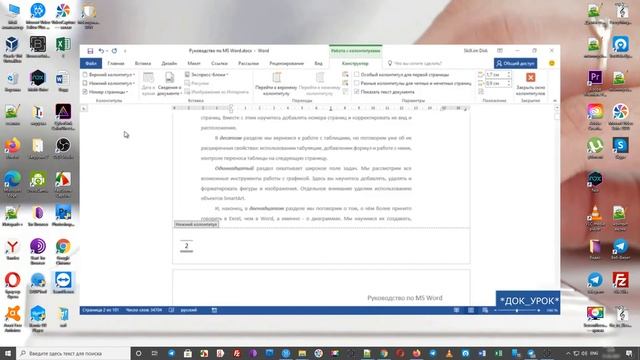Uncheck Show Document Text checkbox
Viewport: 640px width, 360px height.
click(357, 92)
